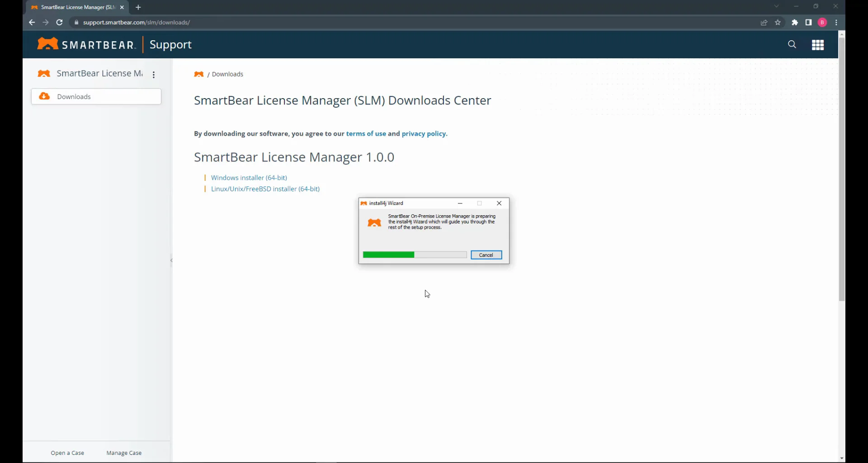Select the SmartBear License Manager browser tab

click(77, 7)
